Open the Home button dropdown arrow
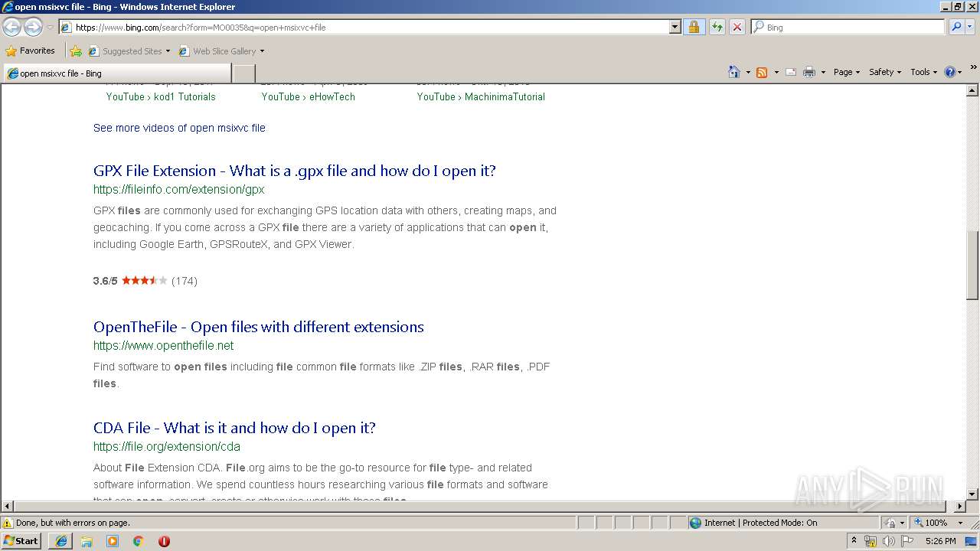Screen dimensions: 980x551 coord(748,72)
